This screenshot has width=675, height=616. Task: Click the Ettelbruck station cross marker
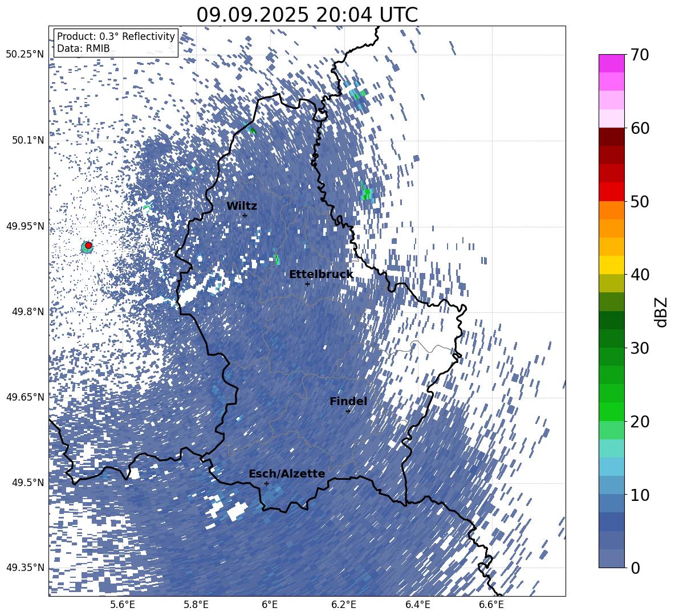307,284
